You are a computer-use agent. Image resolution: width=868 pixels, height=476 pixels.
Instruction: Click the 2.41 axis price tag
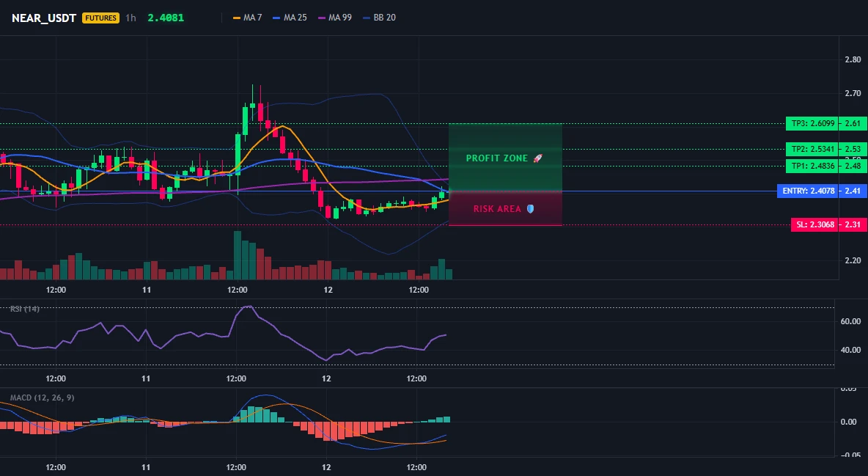tap(853, 191)
